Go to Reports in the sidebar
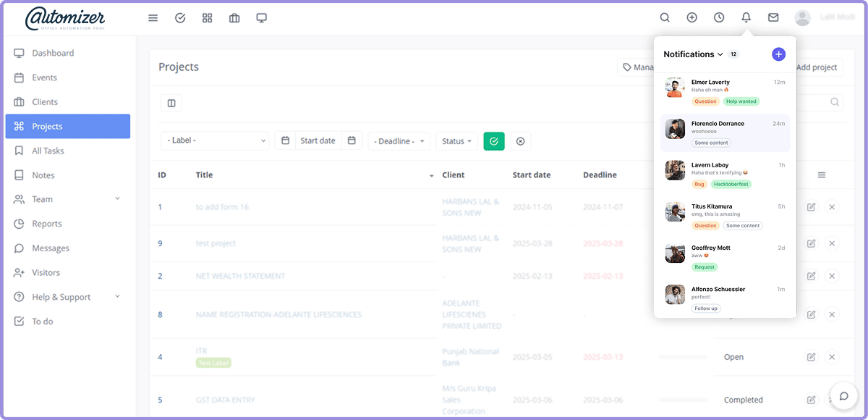The image size is (868, 420). pyautogui.click(x=47, y=224)
